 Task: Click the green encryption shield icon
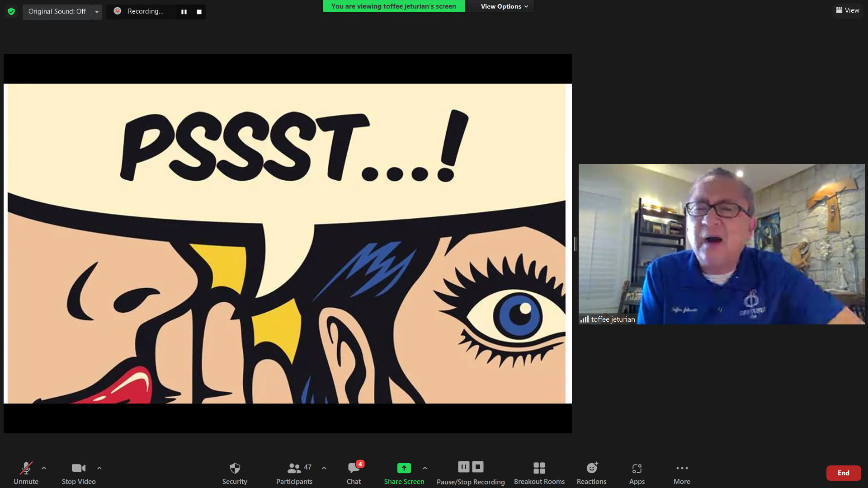tap(11, 11)
